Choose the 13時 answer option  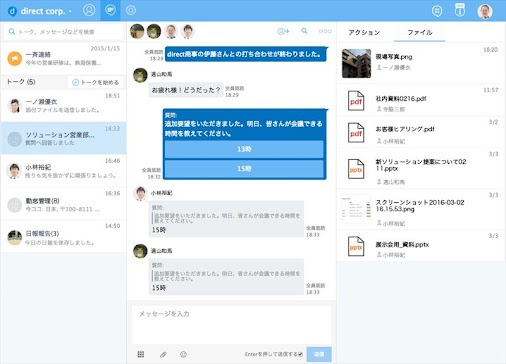coord(244,149)
